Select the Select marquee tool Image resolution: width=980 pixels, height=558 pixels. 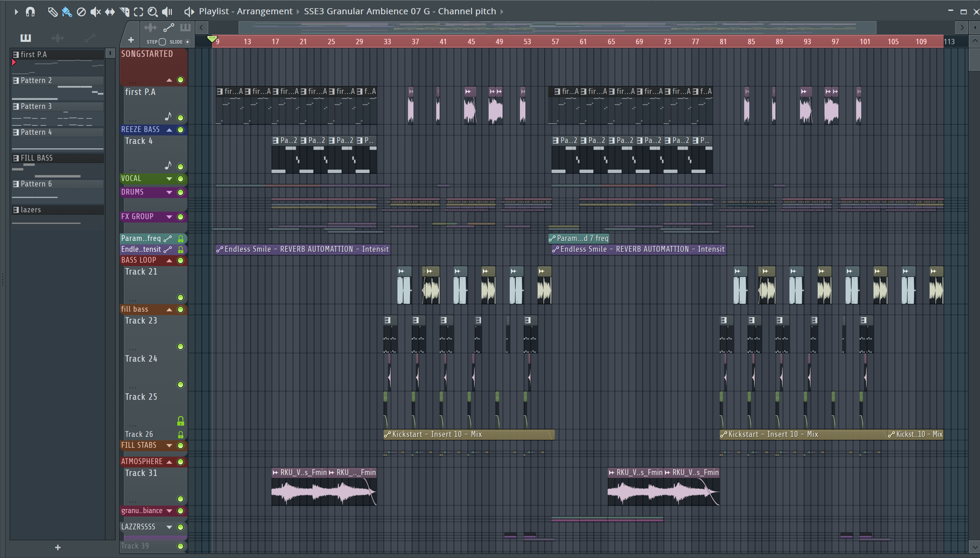click(x=138, y=12)
